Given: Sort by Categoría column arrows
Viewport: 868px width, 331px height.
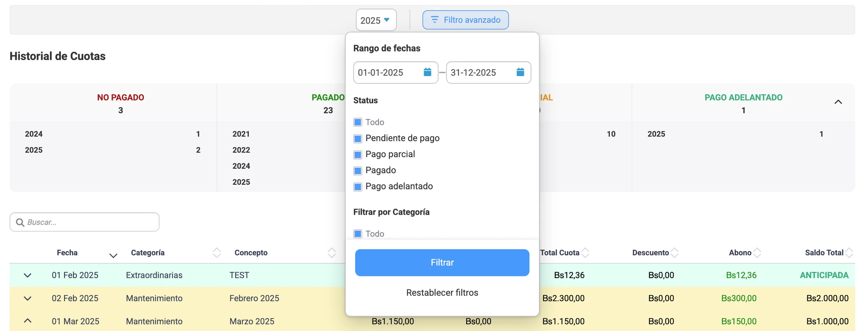Looking at the screenshot, I should point(217,253).
